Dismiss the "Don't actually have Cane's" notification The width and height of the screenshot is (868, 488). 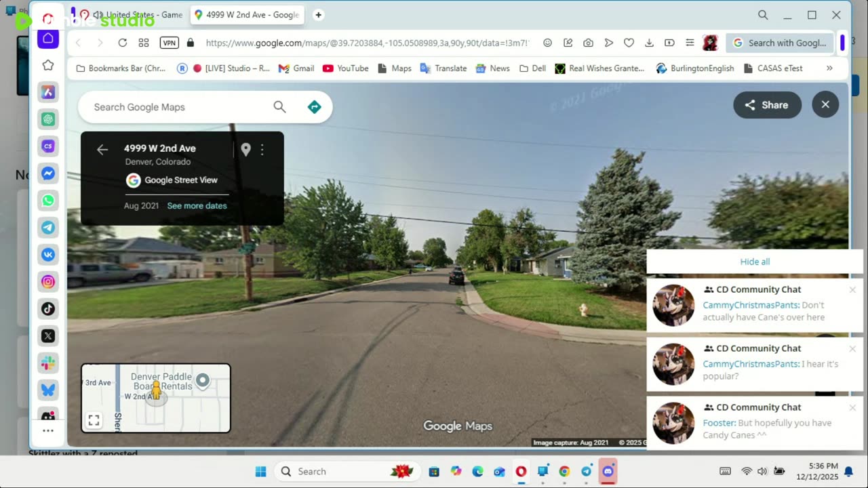[852, 290]
